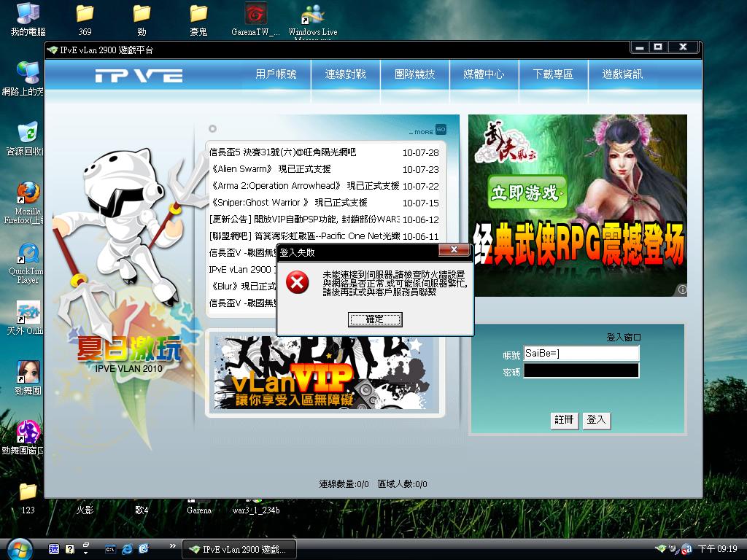Click the Windows Start orb

18,548
